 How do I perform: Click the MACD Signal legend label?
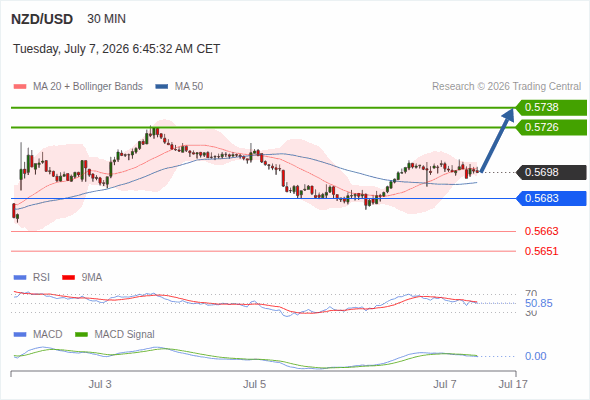pyautogui.click(x=125, y=335)
